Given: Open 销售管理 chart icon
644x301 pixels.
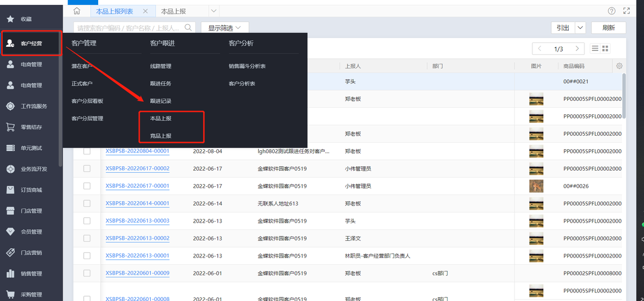Looking at the screenshot, I should click(x=10, y=274).
